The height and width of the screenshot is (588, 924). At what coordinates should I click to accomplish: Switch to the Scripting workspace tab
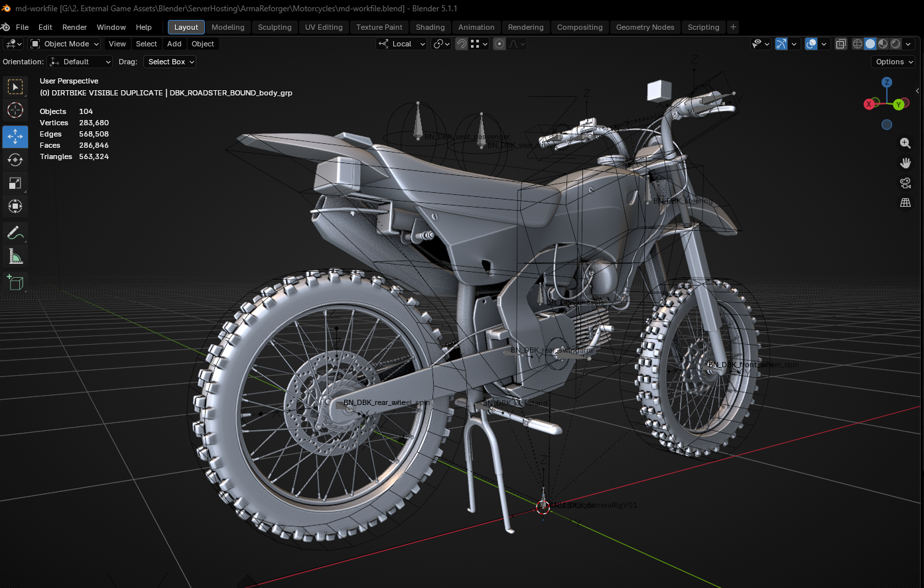703,27
